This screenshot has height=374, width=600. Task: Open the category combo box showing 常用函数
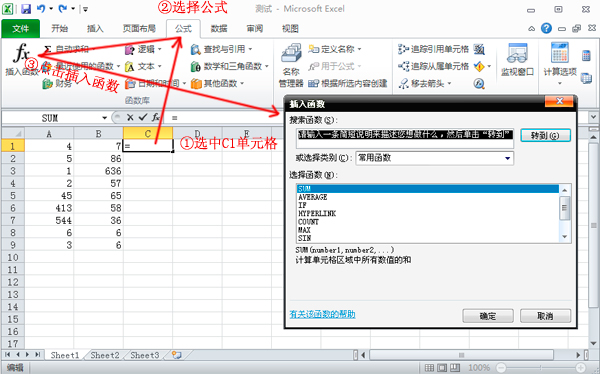pos(435,158)
